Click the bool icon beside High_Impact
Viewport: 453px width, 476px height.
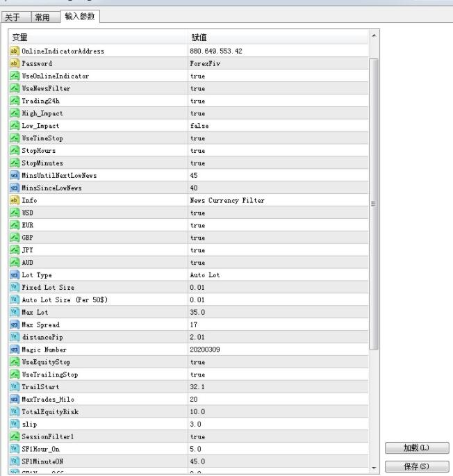pos(15,113)
